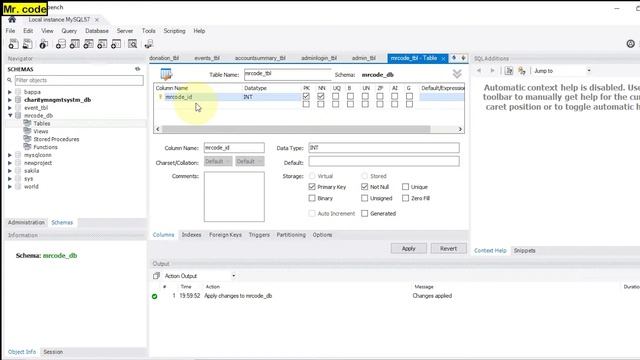Open the Scripting menu
The image size is (640, 360).
(174, 31)
